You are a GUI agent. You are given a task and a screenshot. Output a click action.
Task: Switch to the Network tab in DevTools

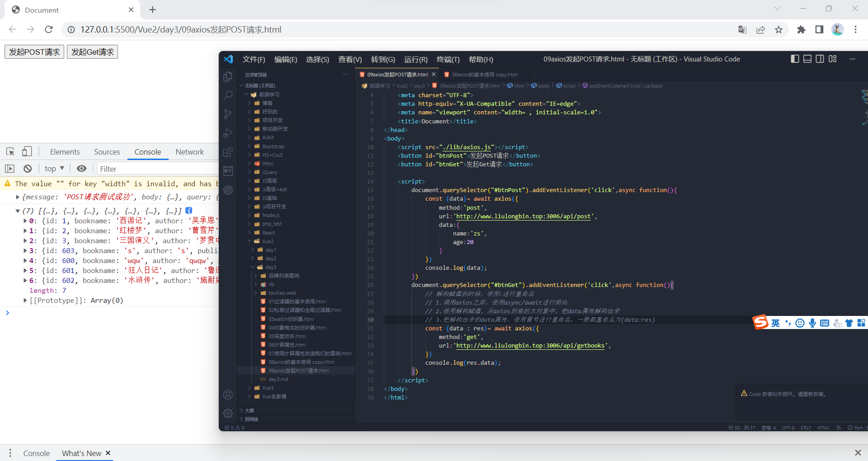189,151
